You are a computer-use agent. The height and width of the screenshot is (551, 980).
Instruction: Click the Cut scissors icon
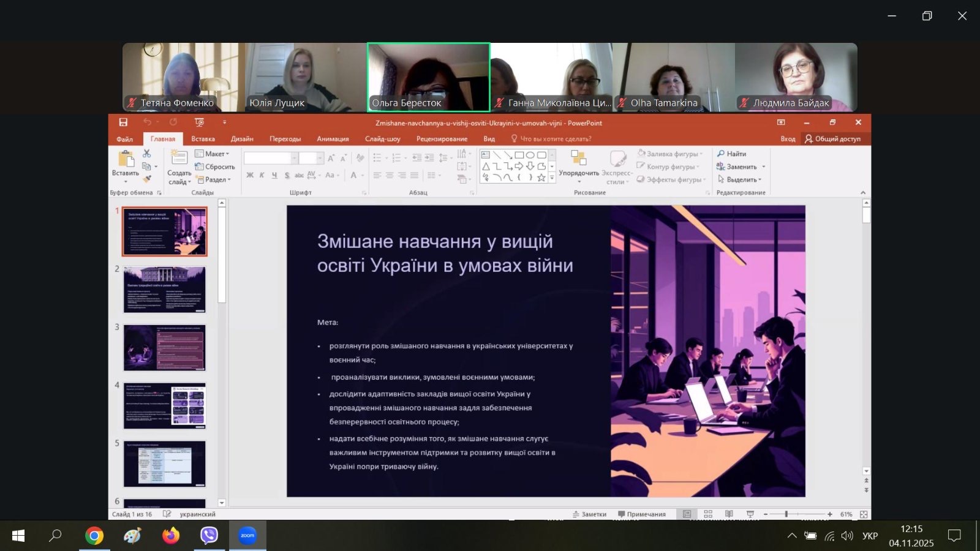click(146, 154)
